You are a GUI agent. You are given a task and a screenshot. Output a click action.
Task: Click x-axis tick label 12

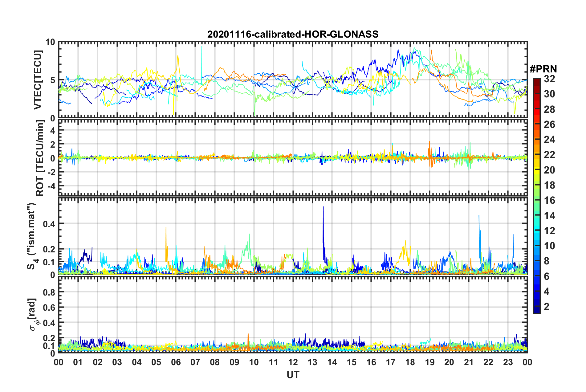pos(293,362)
